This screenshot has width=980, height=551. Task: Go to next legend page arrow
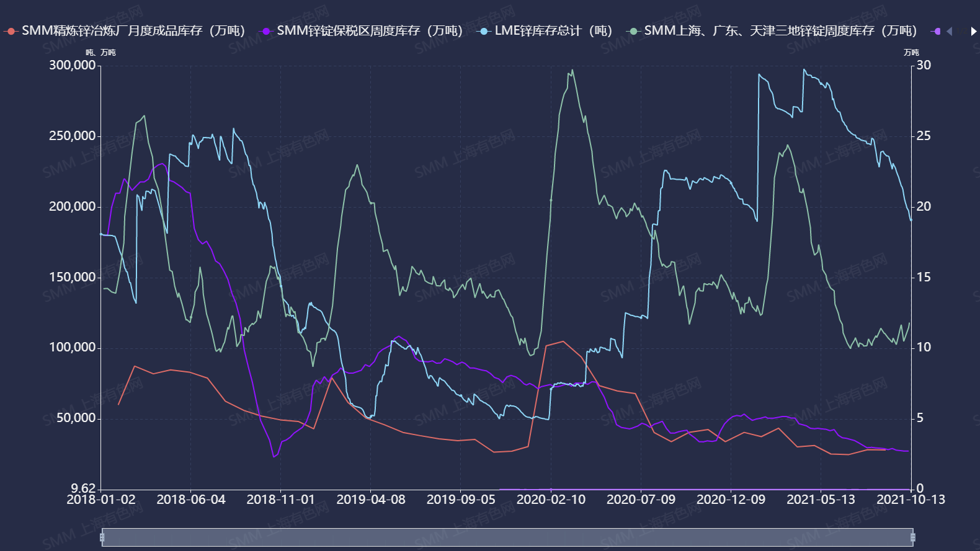click(x=974, y=31)
